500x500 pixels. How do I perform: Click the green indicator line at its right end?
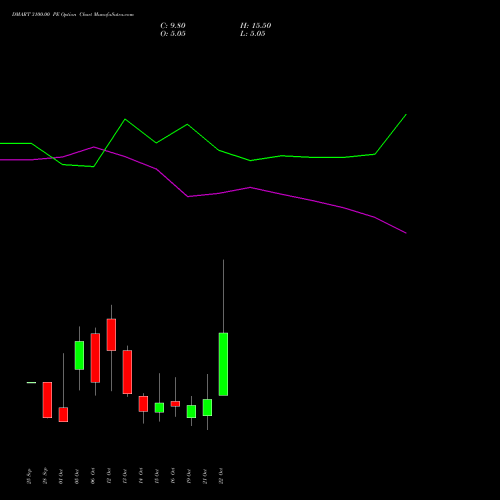[406, 115]
